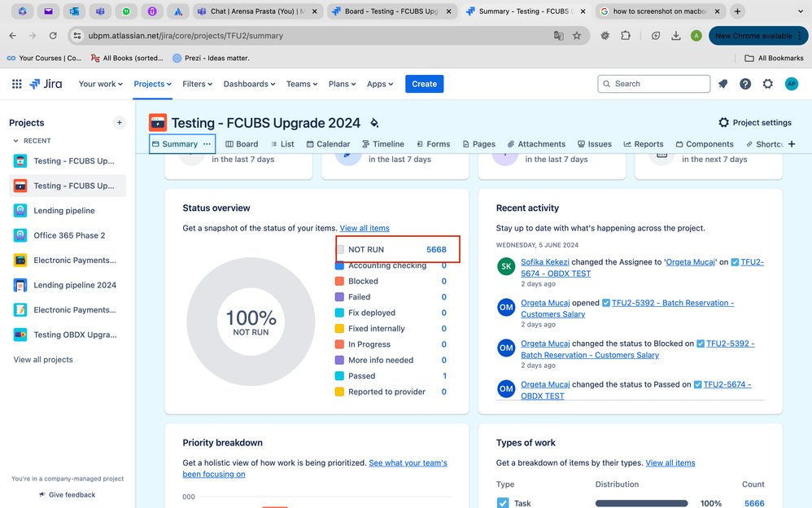Click the paint bucket icon beside project title
Screen dimensions: 812x508
coord(374,123)
